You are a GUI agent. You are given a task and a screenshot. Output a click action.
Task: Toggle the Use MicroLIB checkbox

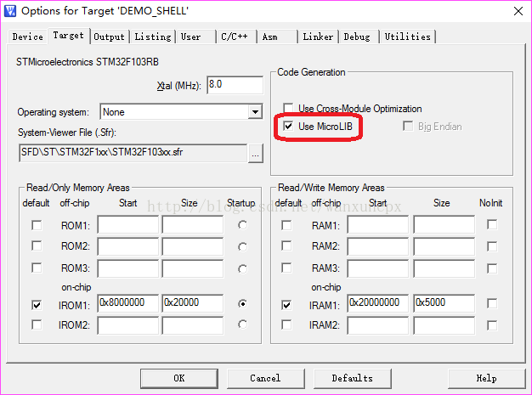tap(288, 127)
